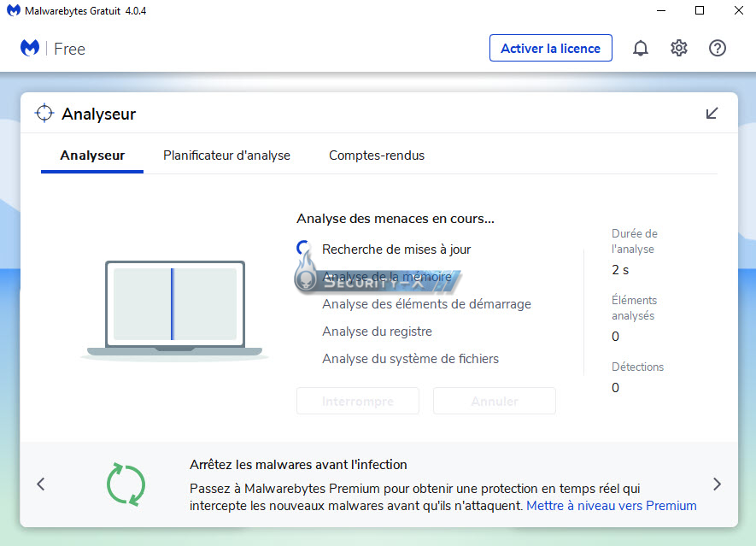The image size is (756, 546).
Task: Click the Analyse des menaces en cours heading
Action: (x=396, y=219)
